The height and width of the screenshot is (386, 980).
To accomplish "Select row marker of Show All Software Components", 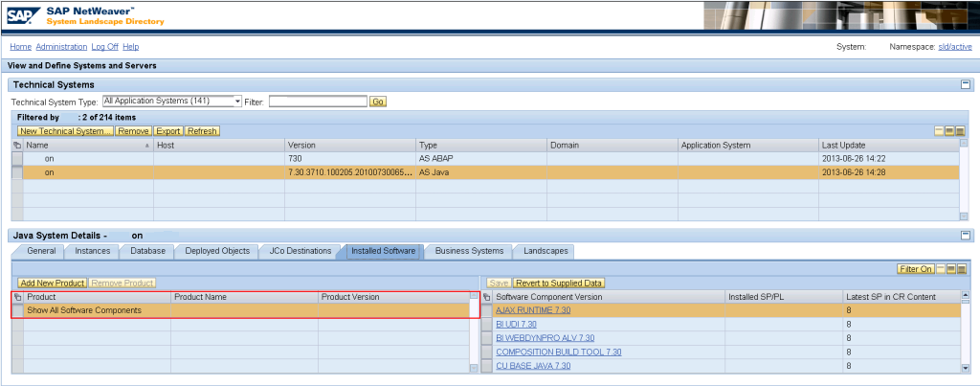I will [17, 310].
